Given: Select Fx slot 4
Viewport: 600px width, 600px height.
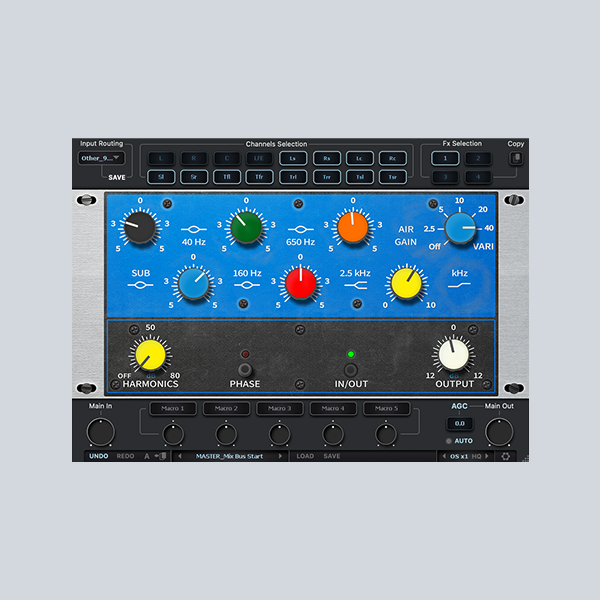Looking at the screenshot, I should [x=478, y=177].
